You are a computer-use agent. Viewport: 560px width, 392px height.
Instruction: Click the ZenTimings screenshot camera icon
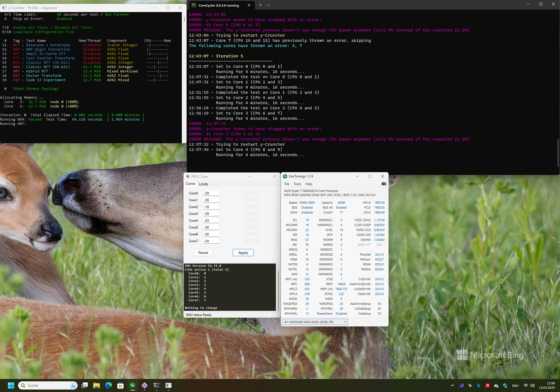click(384, 184)
